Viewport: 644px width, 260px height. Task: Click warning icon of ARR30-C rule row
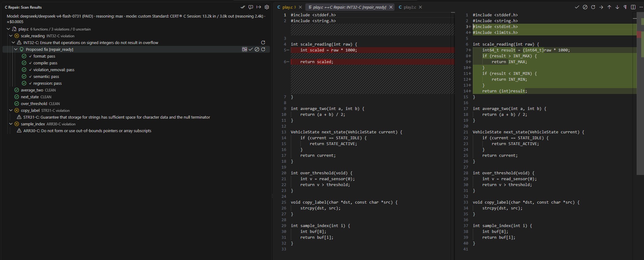19,131
